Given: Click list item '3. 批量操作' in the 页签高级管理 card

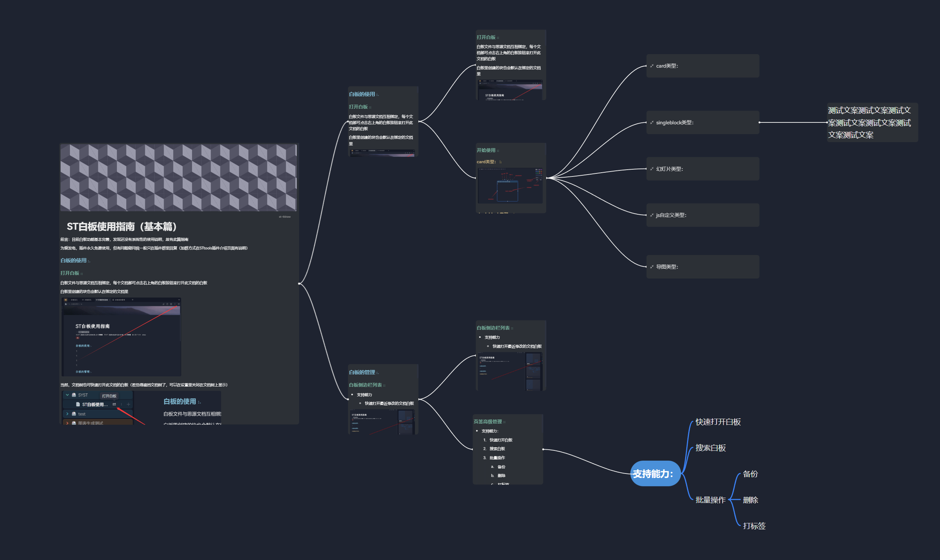Looking at the screenshot, I should pos(494,458).
